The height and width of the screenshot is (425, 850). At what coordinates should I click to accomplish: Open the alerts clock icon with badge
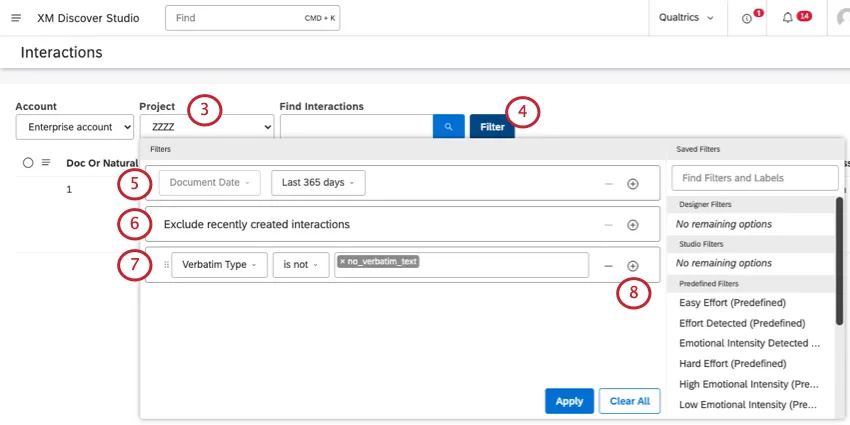[x=748, y=18]
